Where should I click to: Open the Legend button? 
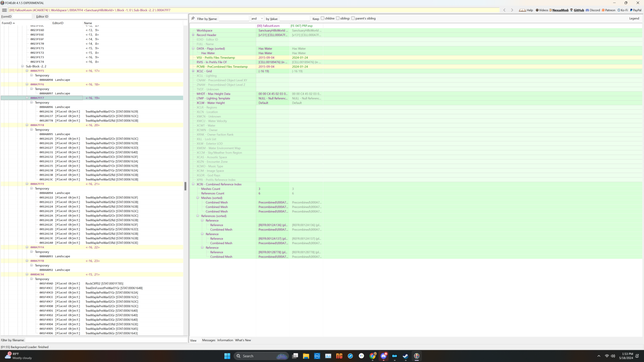coord(634,18)
